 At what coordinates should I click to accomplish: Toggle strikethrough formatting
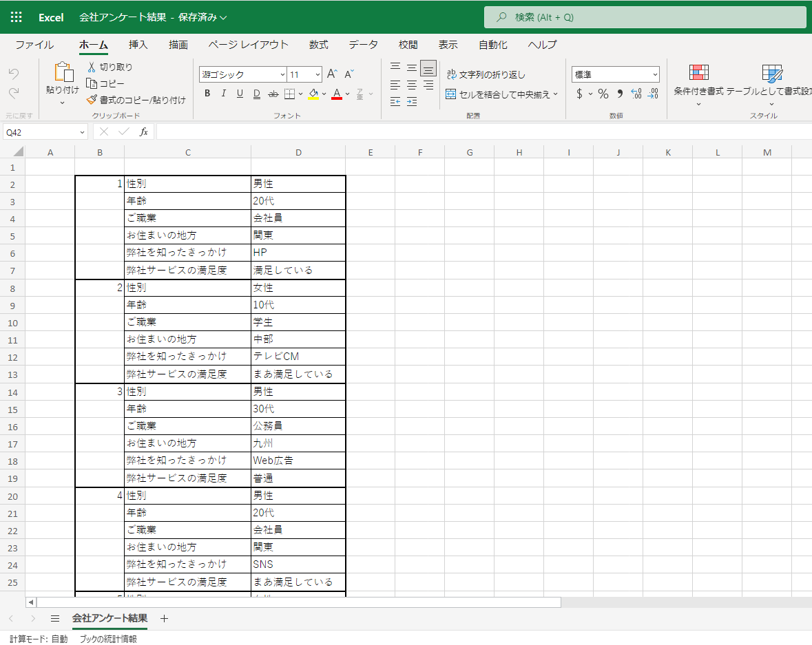(x=273, y=94)
